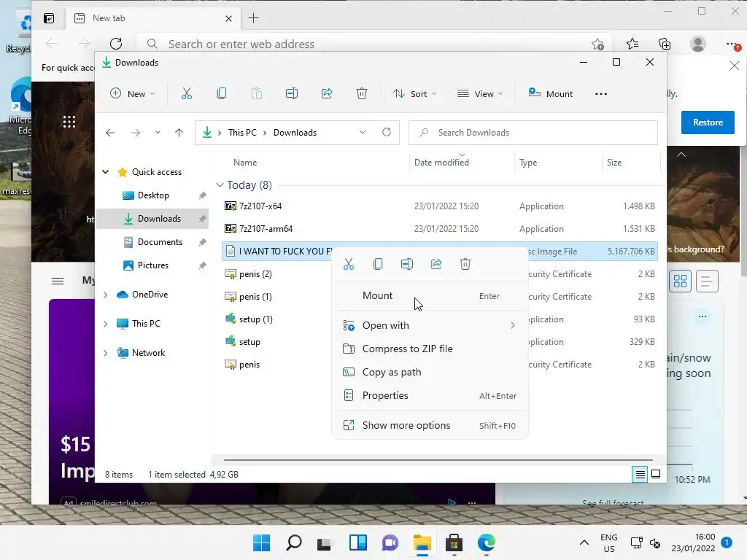Click Copy icon in the context menu
The image size is (747, 560).
click(378, 264)
